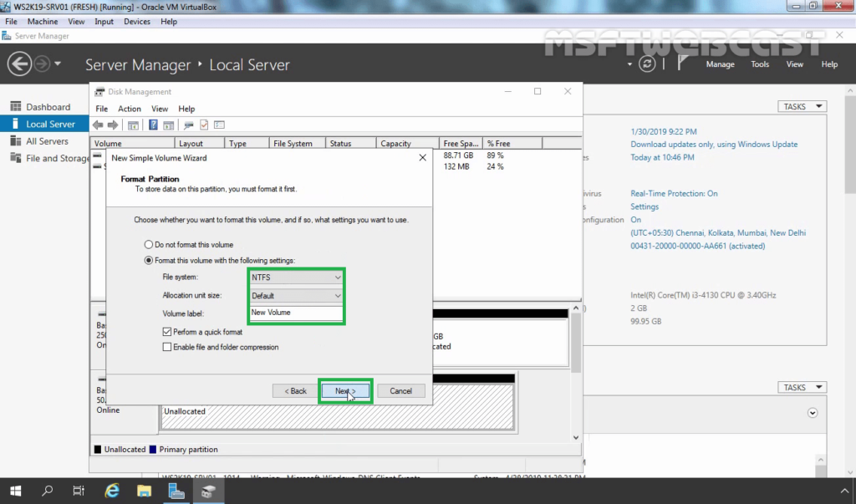Open the small dropdown arrow beside refresh icon
This screenshot has width=856, height=504.
pos(629,64)
